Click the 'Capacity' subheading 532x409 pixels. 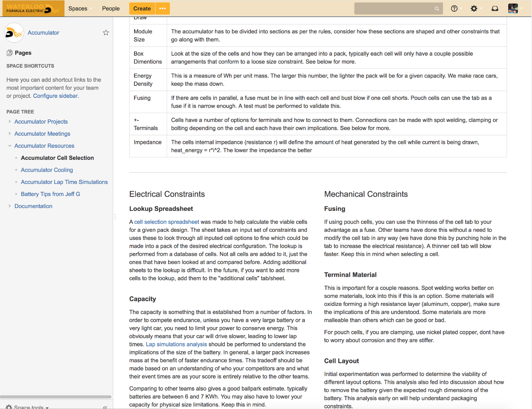pos(143,299)
